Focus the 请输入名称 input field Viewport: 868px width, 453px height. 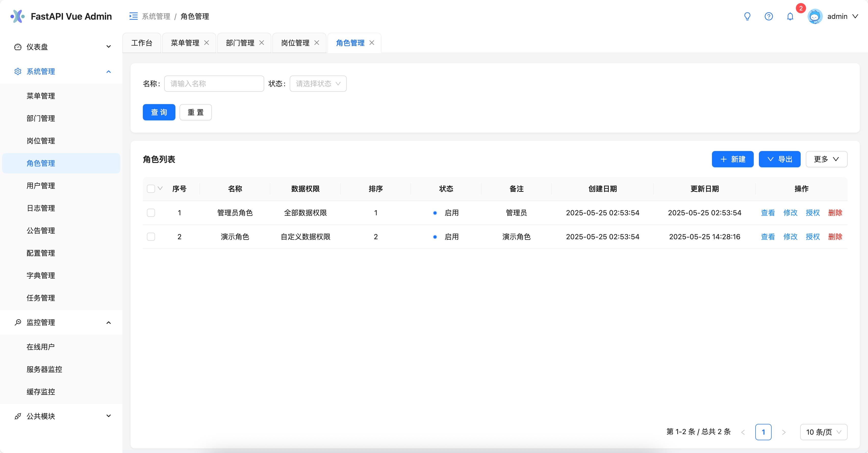[x=214, y=84]
